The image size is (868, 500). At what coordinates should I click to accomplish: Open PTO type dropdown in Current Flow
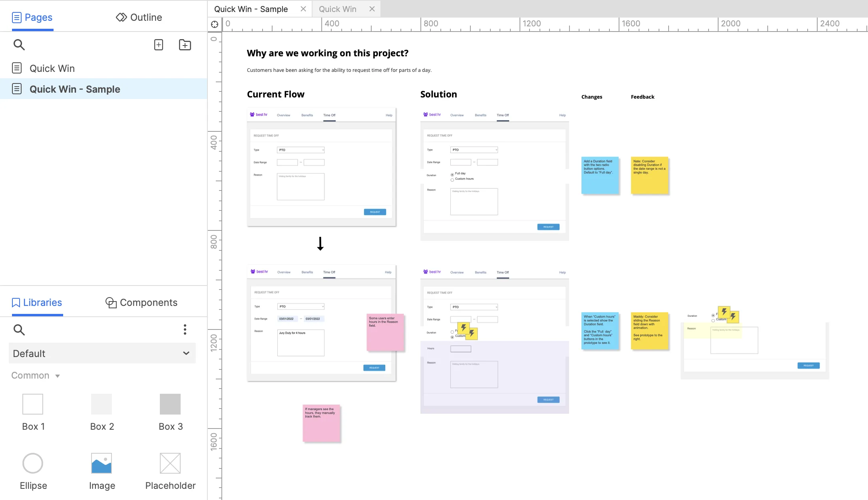click(301, 150)
